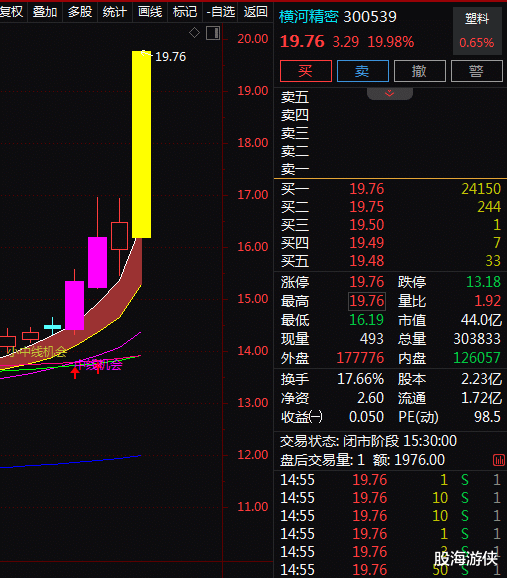Expand the order book with the red chevron
This screenshot has height=578, width=507.
[x=390, y=93]
